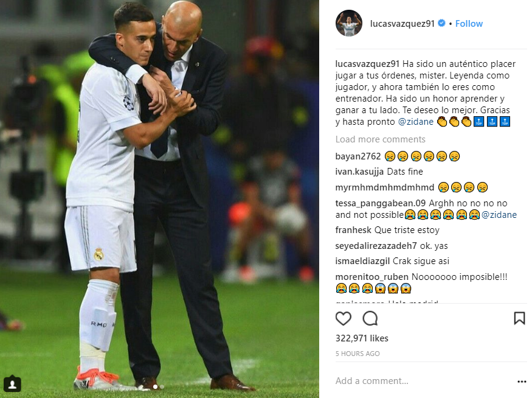
Task: View morenitoo_ruben commenter profile
Action: coord(372,277)
